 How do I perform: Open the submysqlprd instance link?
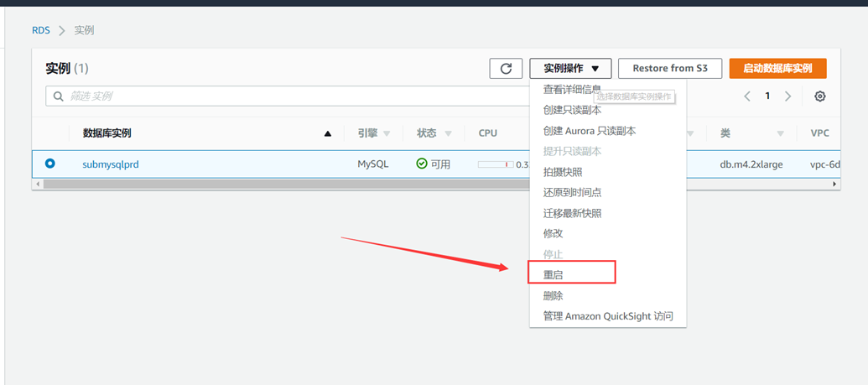(x=111, y=164)
